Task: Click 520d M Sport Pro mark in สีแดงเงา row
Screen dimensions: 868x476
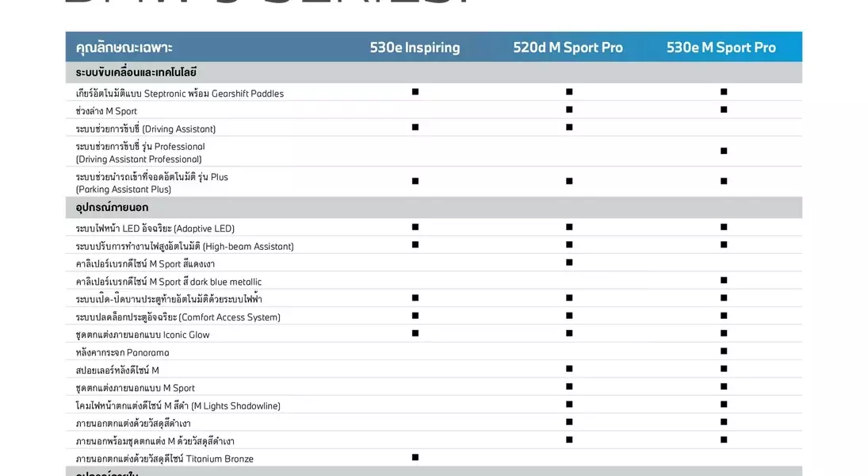Action: click(x=569, y=263)
